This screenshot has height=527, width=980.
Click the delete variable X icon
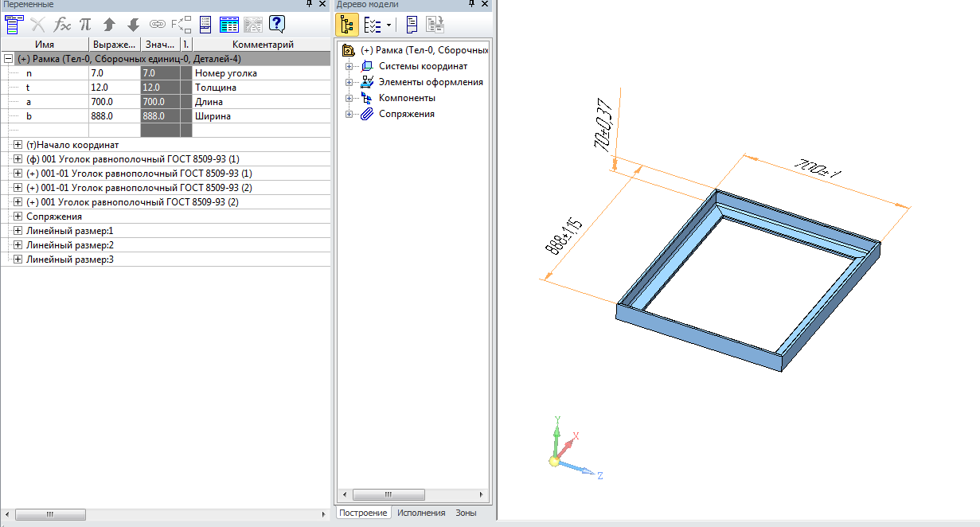tap(37, 24)
